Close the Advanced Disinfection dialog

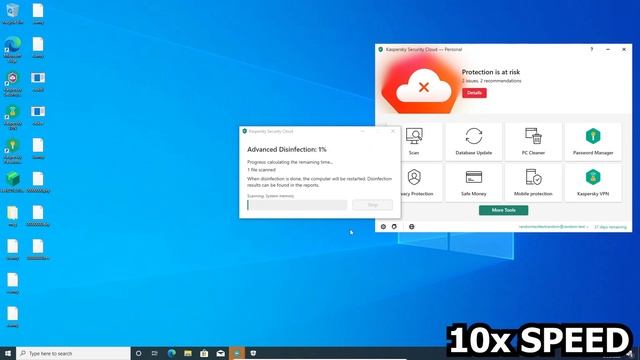pos(393,131)
